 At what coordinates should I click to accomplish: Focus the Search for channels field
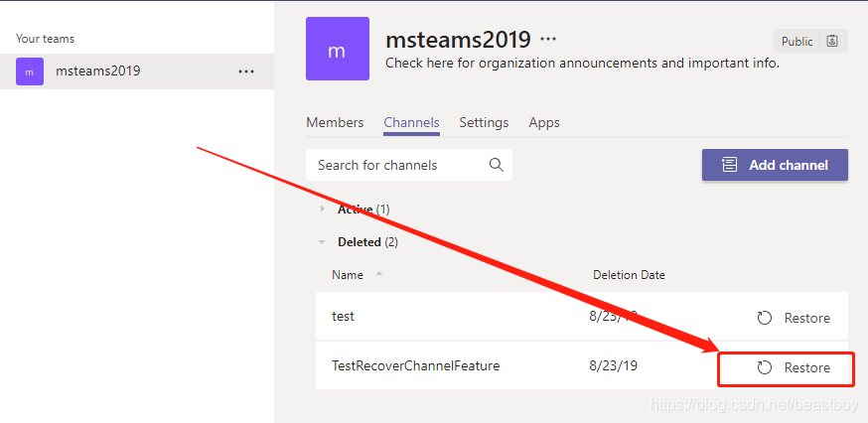click(409, 165)
